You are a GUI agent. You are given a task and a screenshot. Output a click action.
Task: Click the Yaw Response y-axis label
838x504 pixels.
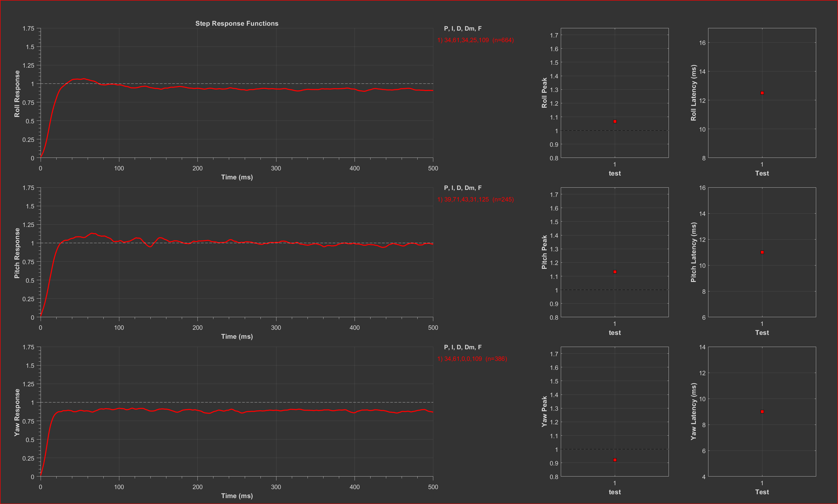click(x=17, y=412)
